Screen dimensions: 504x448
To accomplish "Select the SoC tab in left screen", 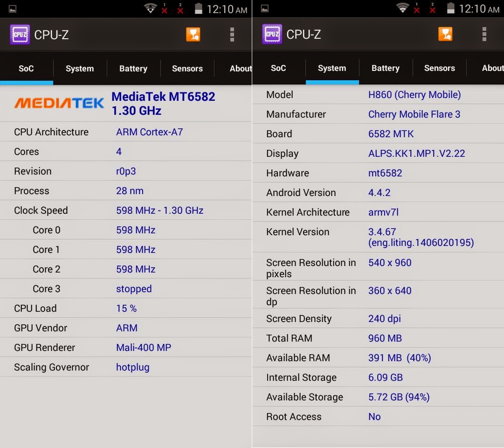I will (x=27, y=69).
